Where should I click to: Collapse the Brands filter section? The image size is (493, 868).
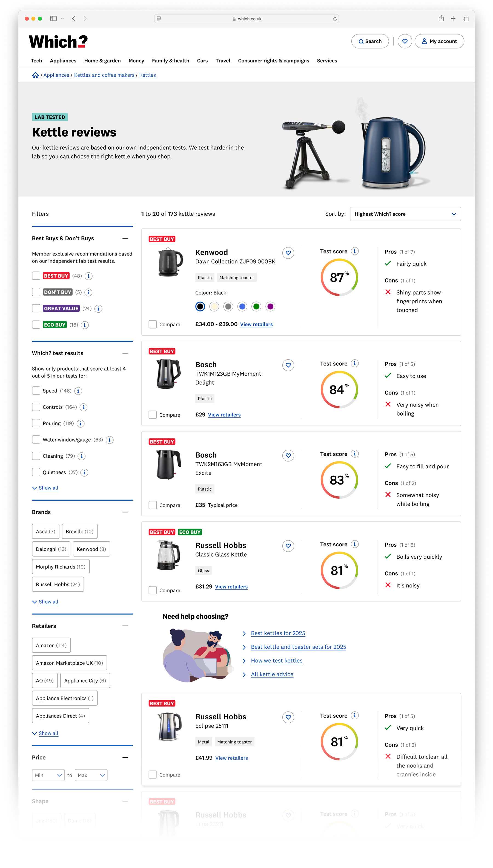click(x=125, y=512)
